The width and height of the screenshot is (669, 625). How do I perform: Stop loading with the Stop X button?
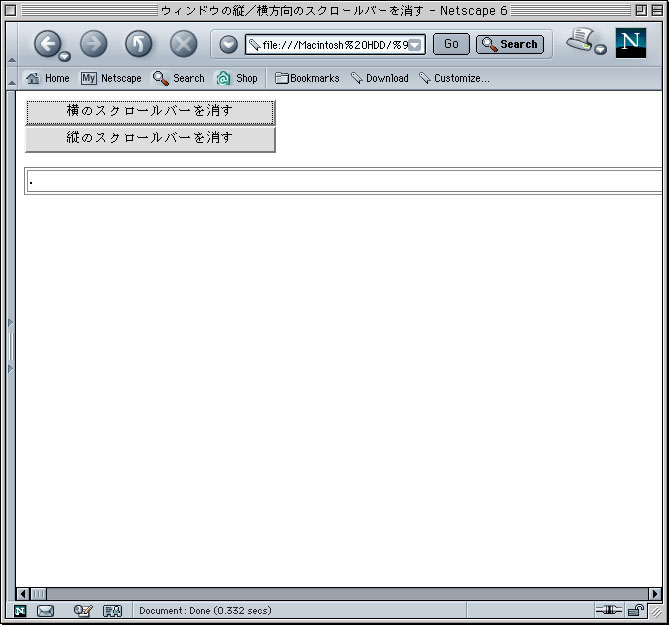click(x=183, y=44)
